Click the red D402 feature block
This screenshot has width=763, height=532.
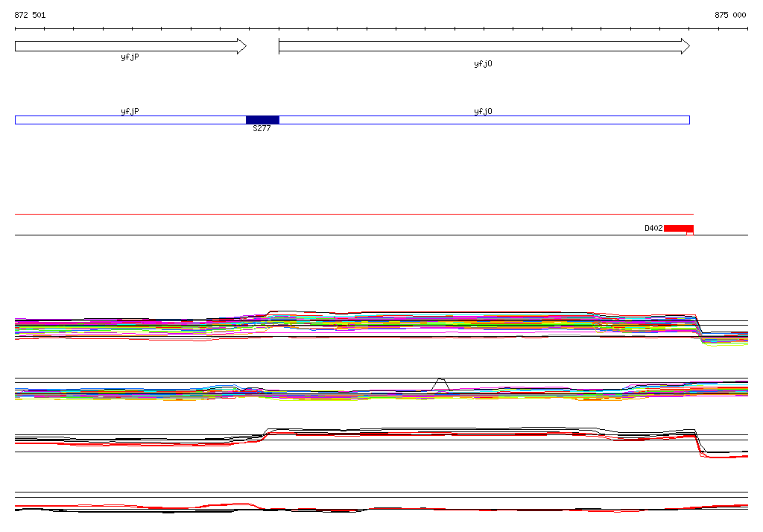coord(678,228)
